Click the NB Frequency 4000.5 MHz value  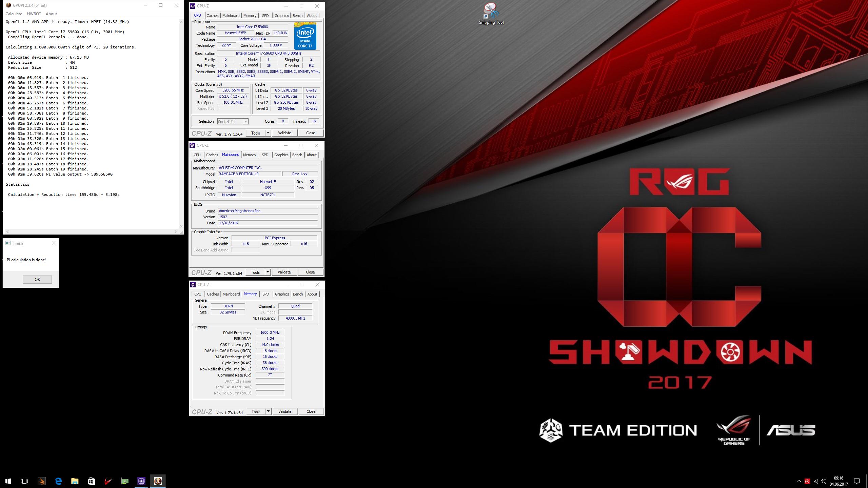coord(295,318)
